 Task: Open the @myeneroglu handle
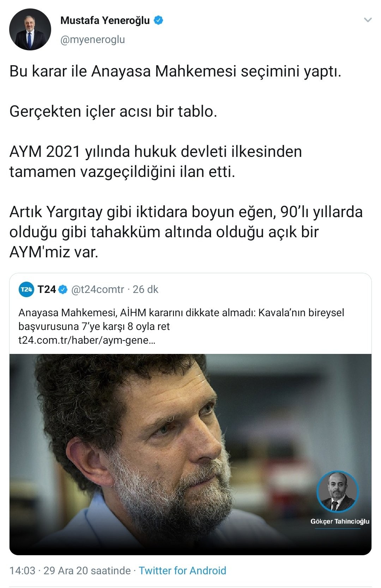coord(93,40)
